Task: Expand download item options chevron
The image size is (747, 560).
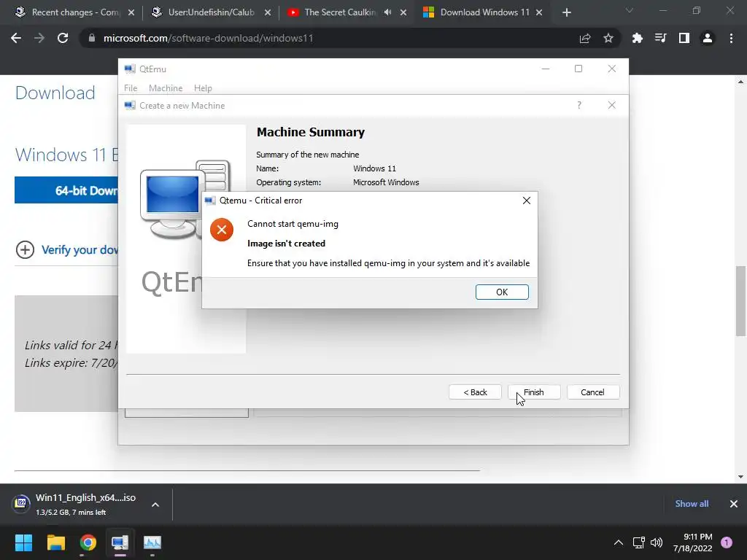Action: [x=155, y=505]
